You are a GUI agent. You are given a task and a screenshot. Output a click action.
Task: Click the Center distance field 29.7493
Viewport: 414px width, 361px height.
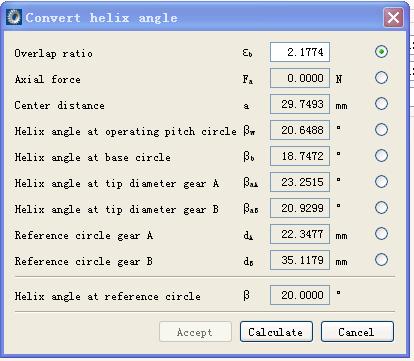pyautogui.click(x=300, y=104)
